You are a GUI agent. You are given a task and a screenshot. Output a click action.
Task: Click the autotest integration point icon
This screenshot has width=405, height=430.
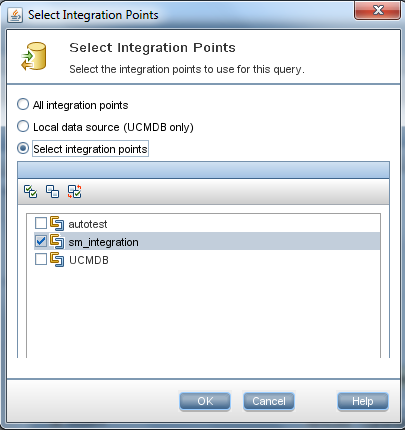tap(57, 223)
